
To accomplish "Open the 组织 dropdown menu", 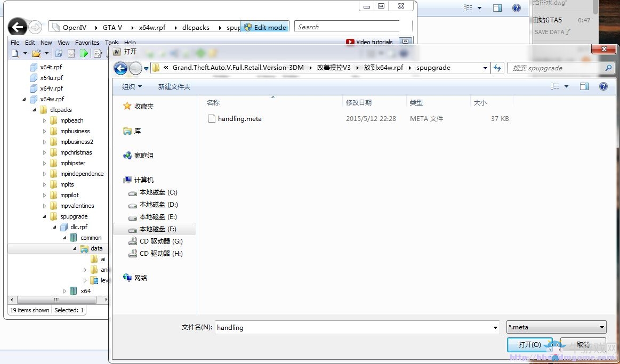I will [132, 86].
